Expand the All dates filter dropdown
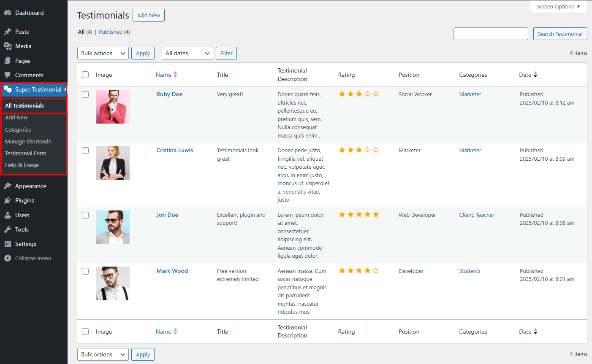 coord(187,53)
